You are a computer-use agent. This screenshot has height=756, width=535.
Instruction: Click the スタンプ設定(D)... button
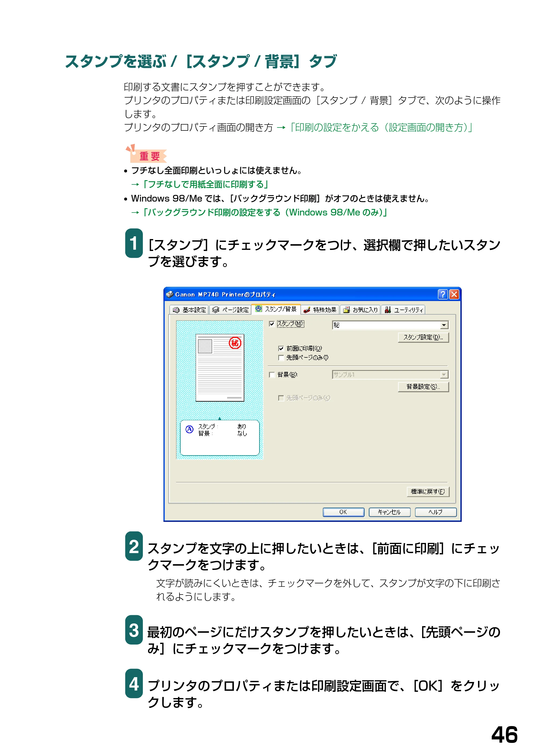[423, 337]
